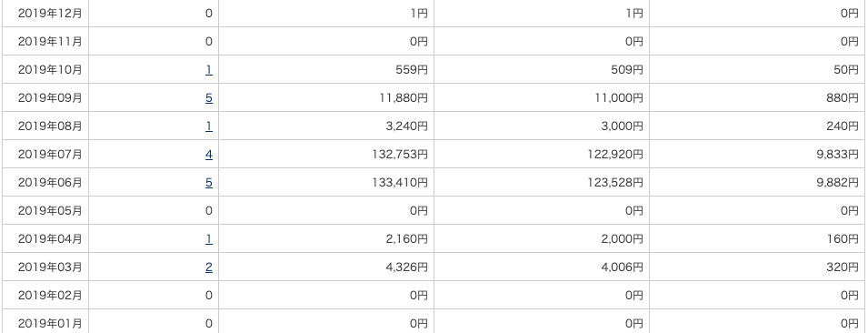Open the 2019年10月 order count link
Image resolution: width=868 pixels, height=333 pixels.
209,70
